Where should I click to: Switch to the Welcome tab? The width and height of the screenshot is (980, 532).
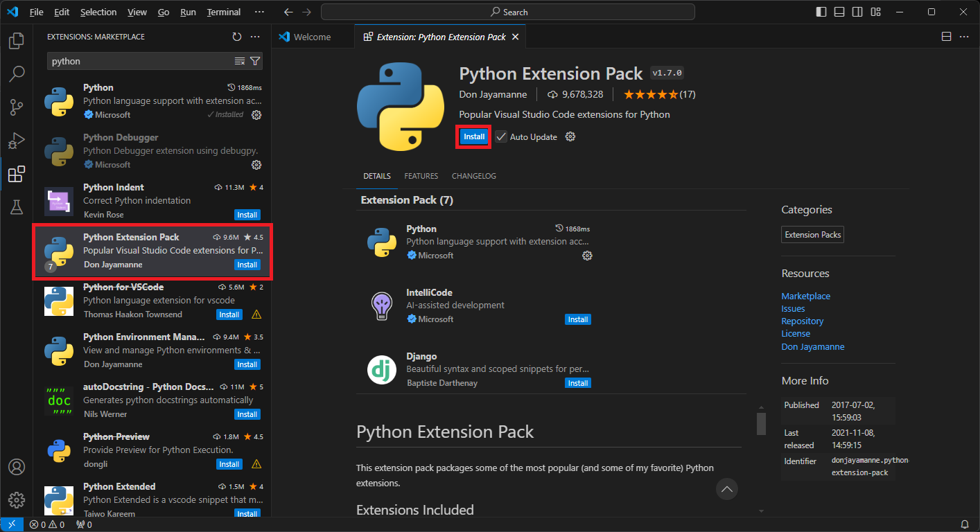click(x=313, y=37)
